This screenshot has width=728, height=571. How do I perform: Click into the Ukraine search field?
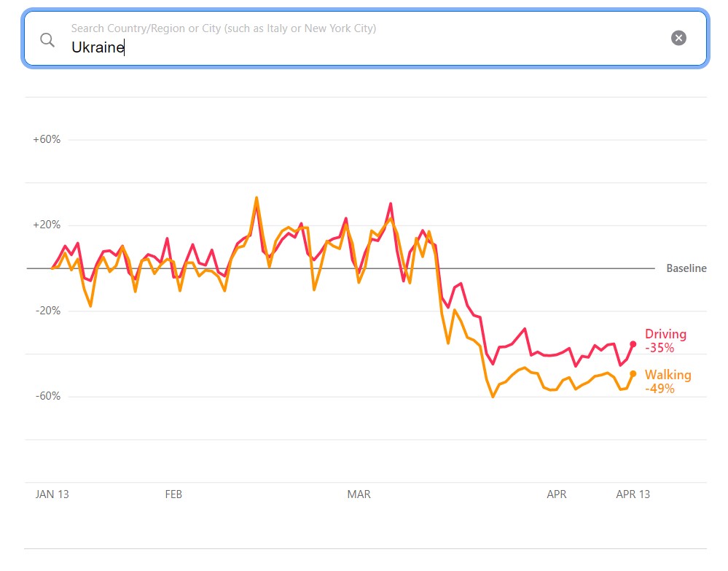[364, 48]
